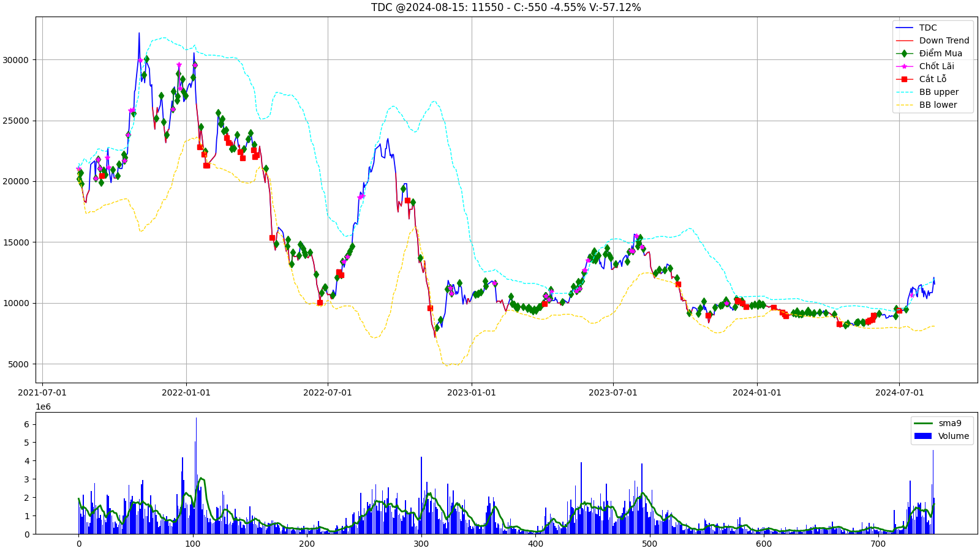Click the '300' volume x-axis label
Screen dimensions: 980x551
click(421, 544)
